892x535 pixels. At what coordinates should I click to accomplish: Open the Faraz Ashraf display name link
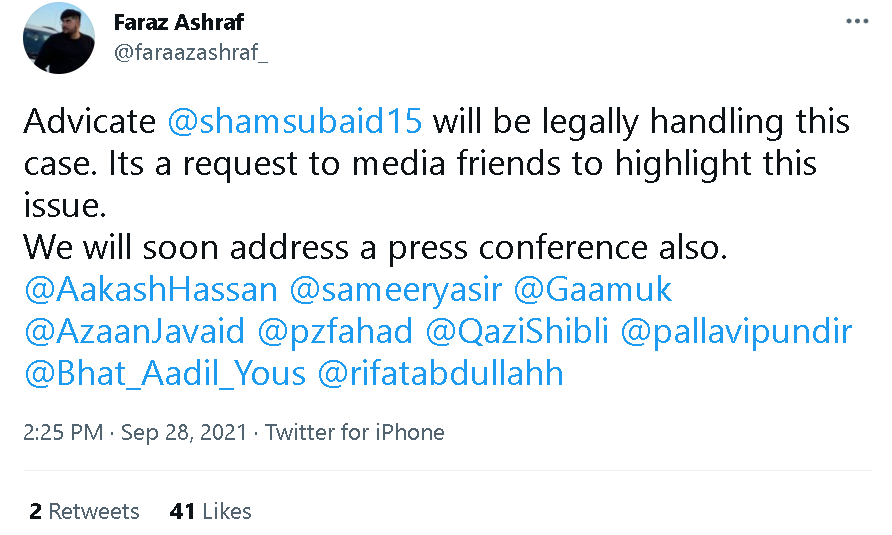point(178,22)
